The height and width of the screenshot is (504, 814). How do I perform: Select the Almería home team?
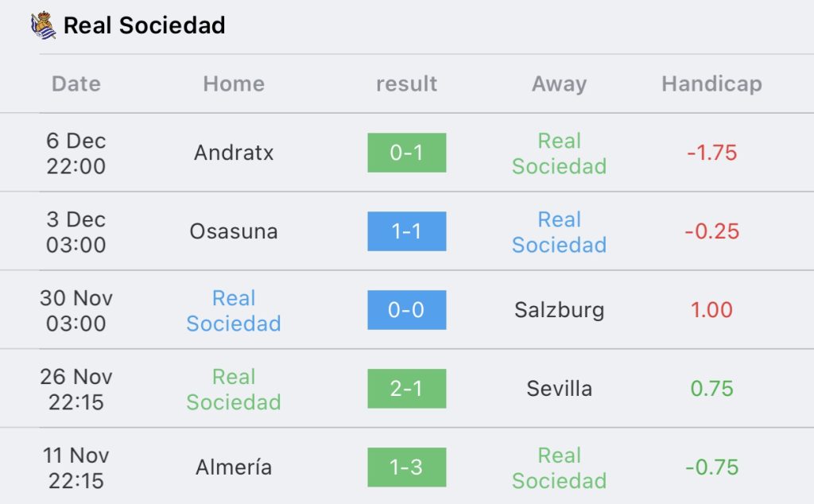(x=234, y=467)
